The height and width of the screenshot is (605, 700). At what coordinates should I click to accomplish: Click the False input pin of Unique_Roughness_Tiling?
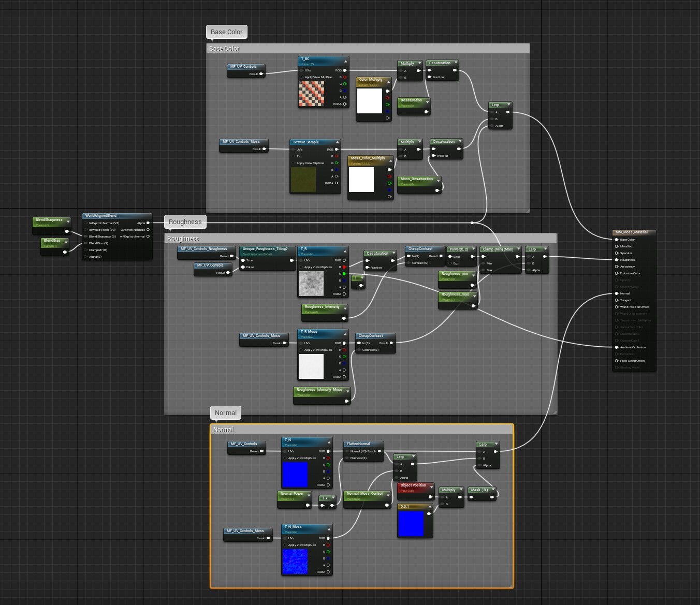243,267
